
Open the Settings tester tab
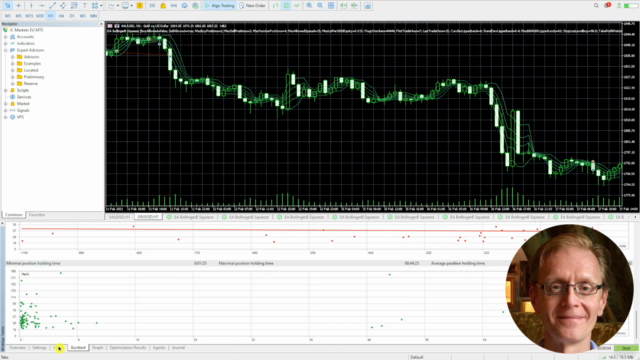pos(40,348)
